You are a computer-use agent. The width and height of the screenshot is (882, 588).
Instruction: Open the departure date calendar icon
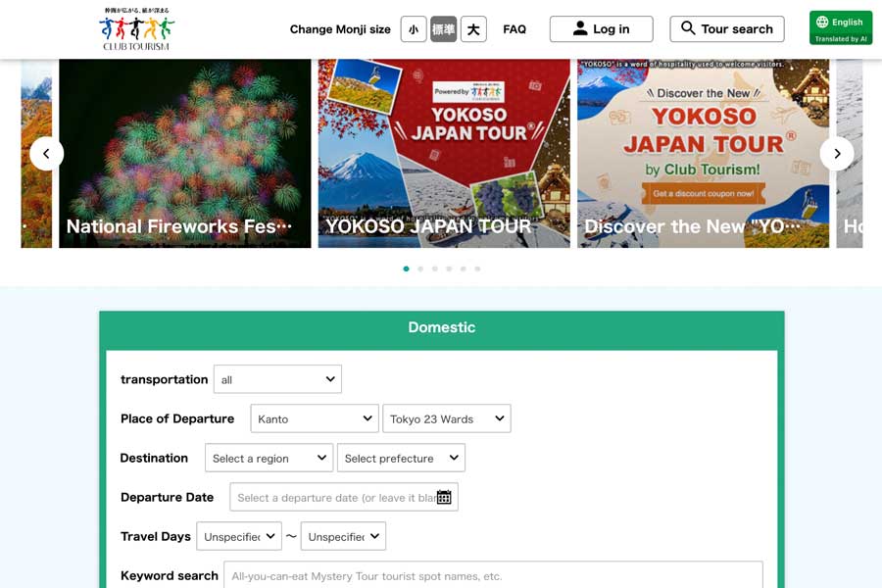(x=444, y=498)
